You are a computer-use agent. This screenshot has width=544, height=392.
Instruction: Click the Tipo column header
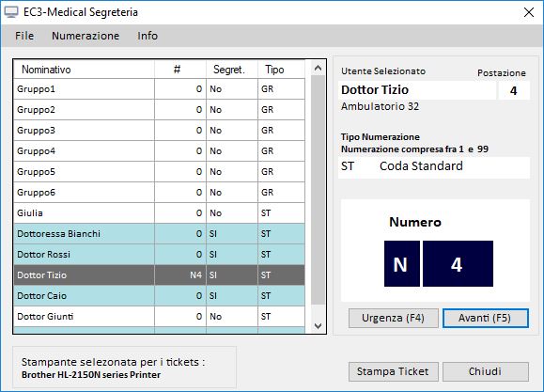pos(281,70)
